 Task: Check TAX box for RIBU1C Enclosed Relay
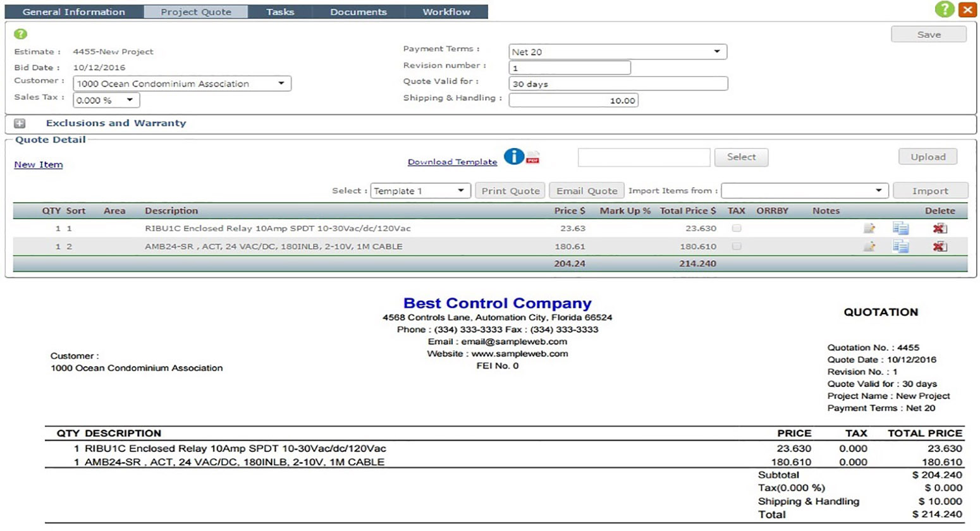click(x=737, y=228)
